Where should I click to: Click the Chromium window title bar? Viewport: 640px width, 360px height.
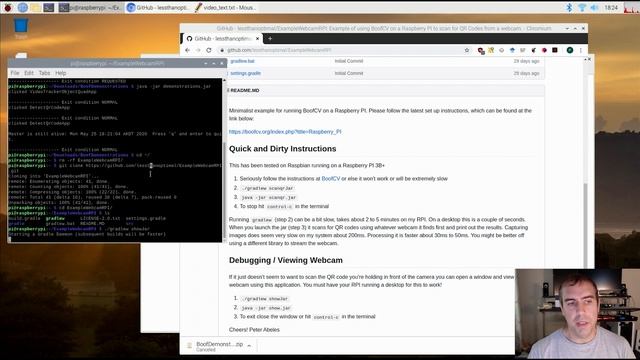point(384,29)
